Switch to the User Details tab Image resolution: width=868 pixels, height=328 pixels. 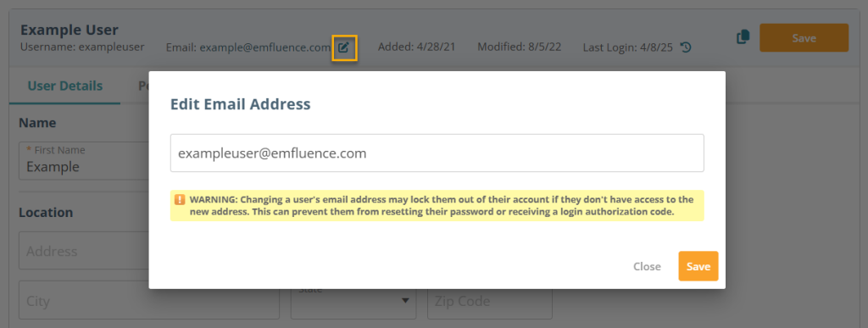64,86
